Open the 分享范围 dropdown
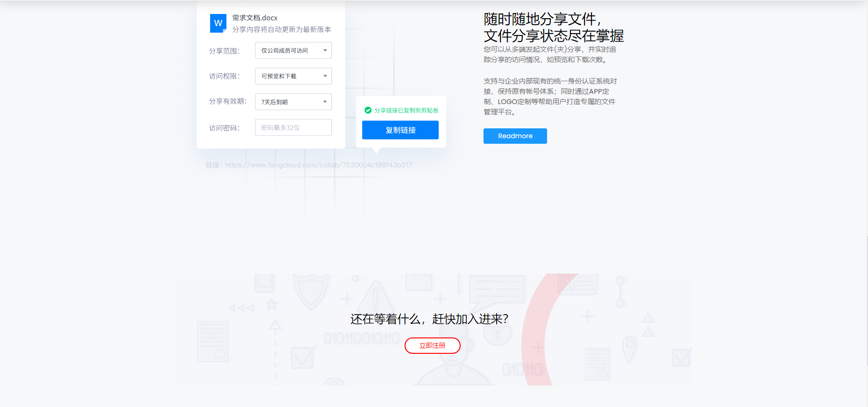 (x=293, y=50)
